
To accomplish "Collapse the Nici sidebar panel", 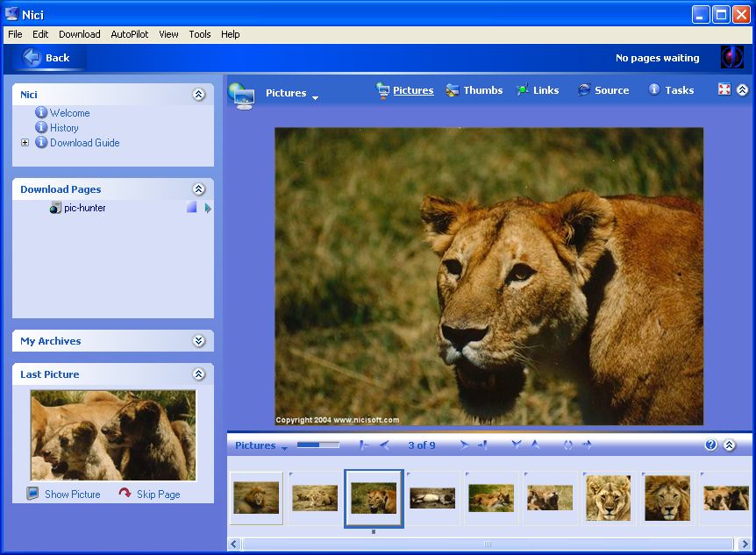I will (198, 94).
